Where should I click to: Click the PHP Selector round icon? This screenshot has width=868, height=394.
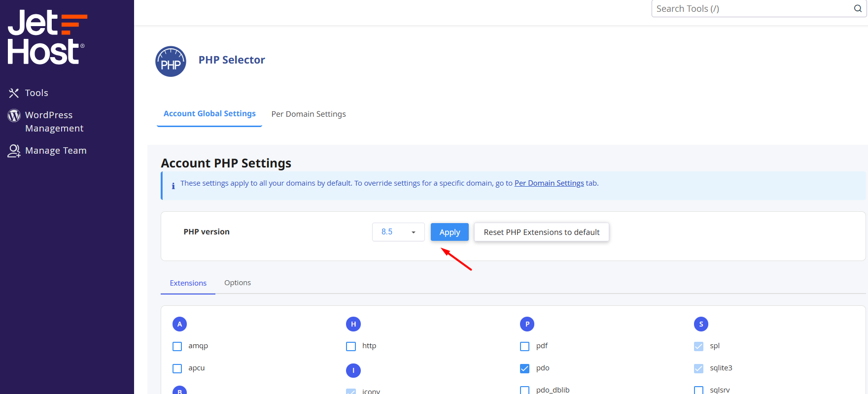171,62
